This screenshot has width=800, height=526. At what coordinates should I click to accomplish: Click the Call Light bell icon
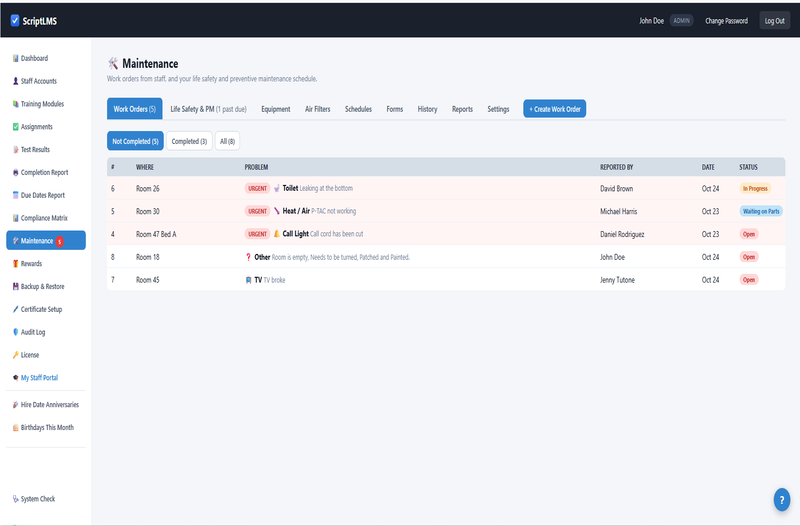tap(277, 234)
